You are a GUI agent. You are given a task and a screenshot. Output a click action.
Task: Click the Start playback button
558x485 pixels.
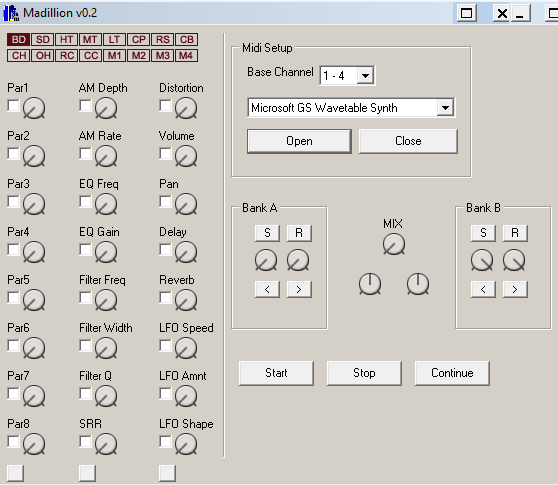pos(276,373)
